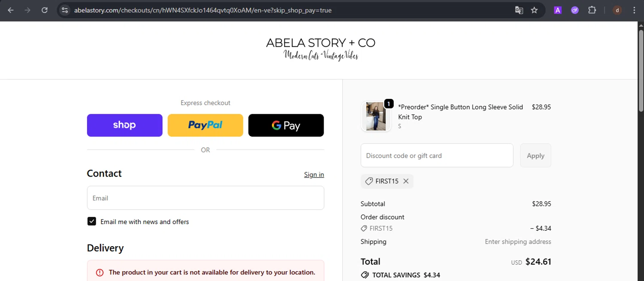Open the Chrome three-dot menu
Viewport: 644px width, 281px height.
coord(635,10)
